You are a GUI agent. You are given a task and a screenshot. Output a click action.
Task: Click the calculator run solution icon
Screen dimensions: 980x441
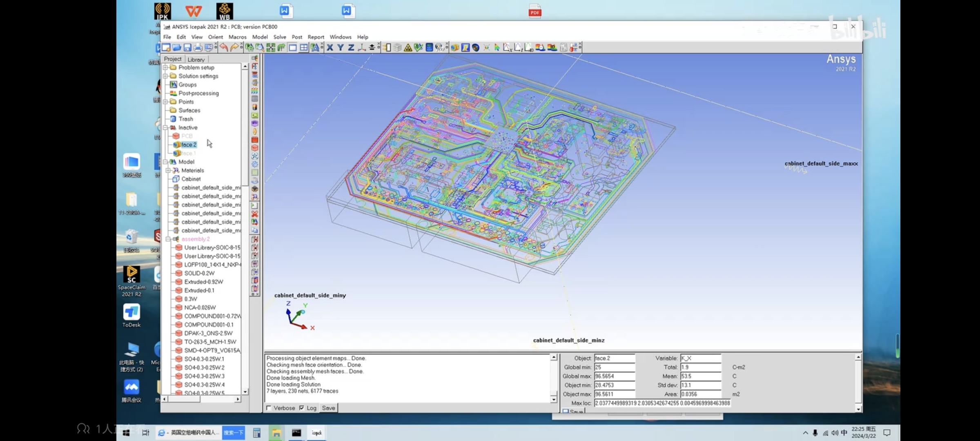(x=429, y=48)
